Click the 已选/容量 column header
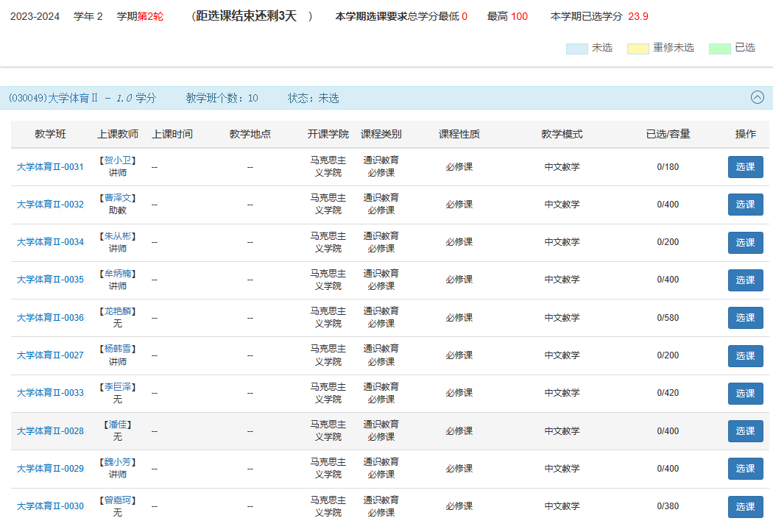Image resolution: width=773 pixels, height=532 pixels. pyautogui.click(x=668, y=134)
